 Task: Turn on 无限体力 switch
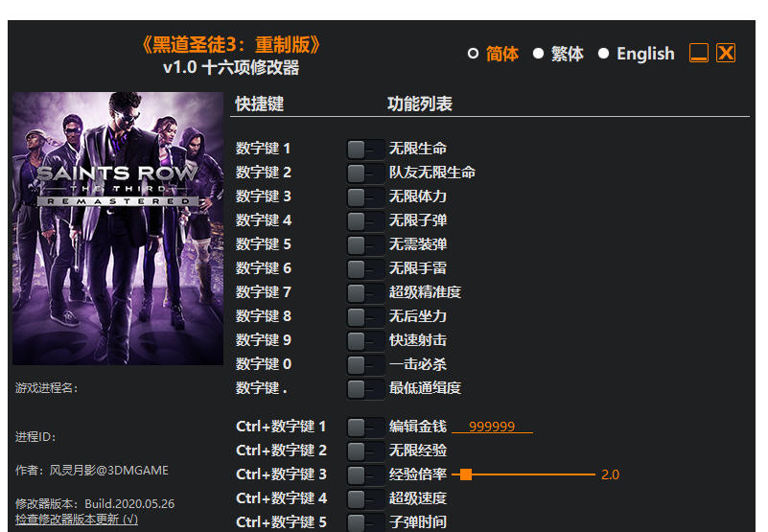[x=365, y=197]
